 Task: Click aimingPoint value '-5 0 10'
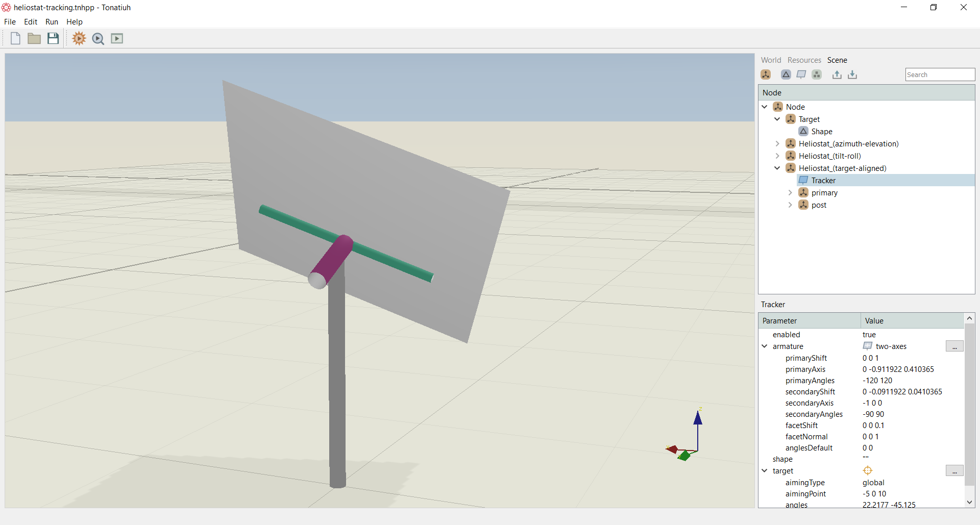(874, 494)
